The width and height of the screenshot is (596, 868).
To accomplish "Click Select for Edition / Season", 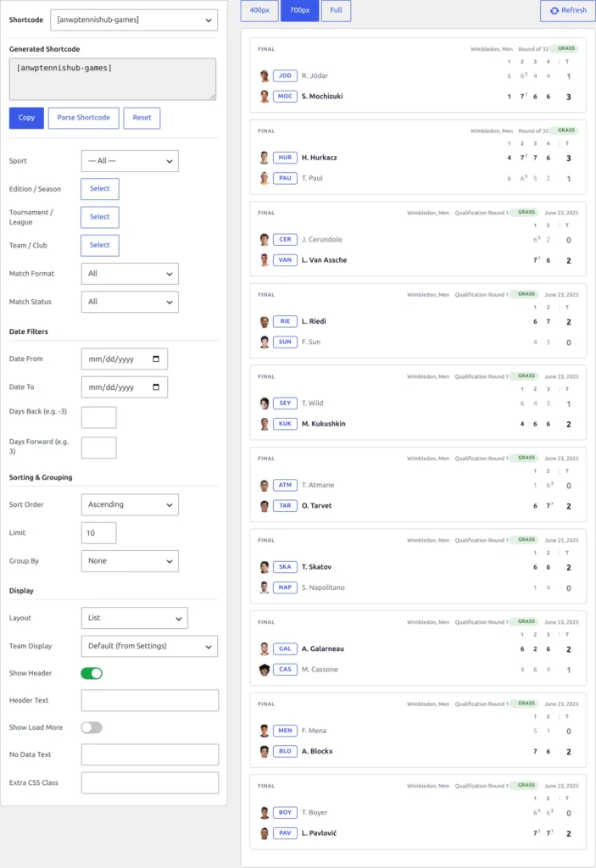I will point(100,189).
